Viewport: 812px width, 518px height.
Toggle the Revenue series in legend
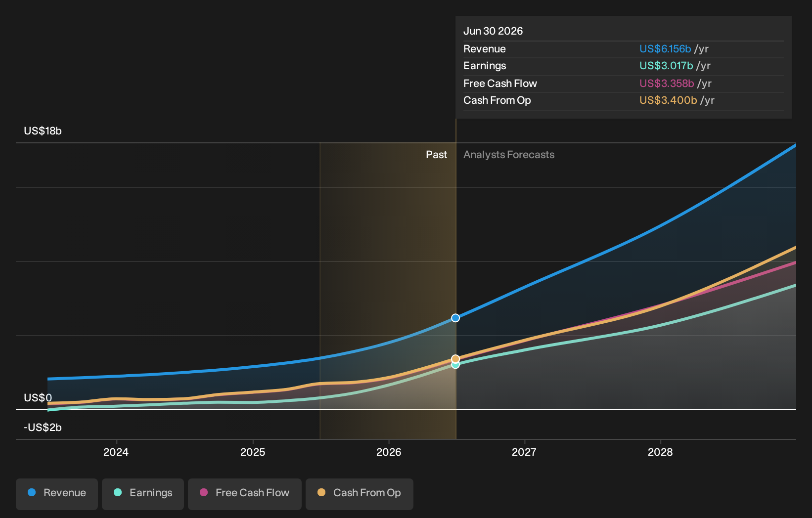[57, 494]
